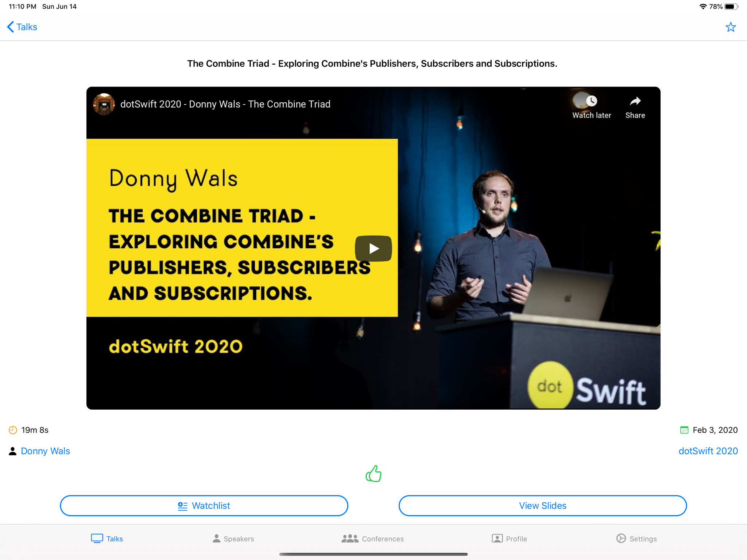Open the dotSwift channel avatar
The height and width of the screenshot is (560, 747).
(104, 104)
